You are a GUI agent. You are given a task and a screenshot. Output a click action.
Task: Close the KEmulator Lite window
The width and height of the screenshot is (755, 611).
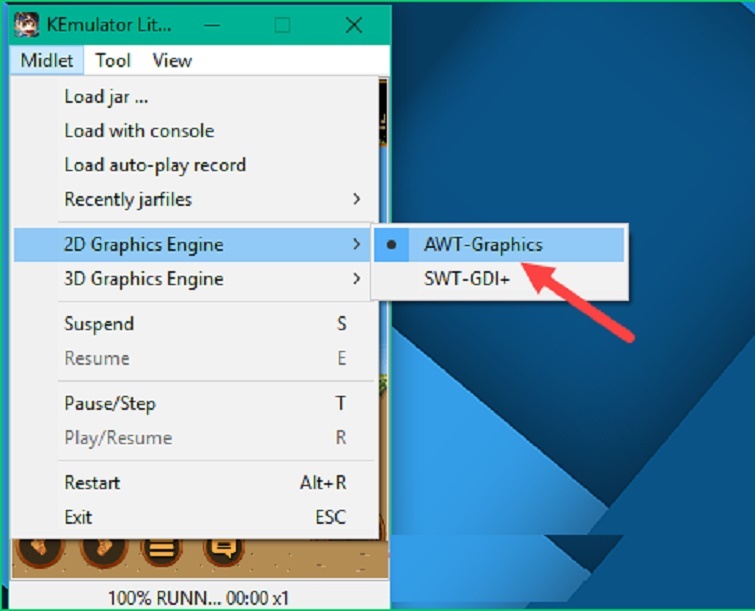(x=353, y=25)
